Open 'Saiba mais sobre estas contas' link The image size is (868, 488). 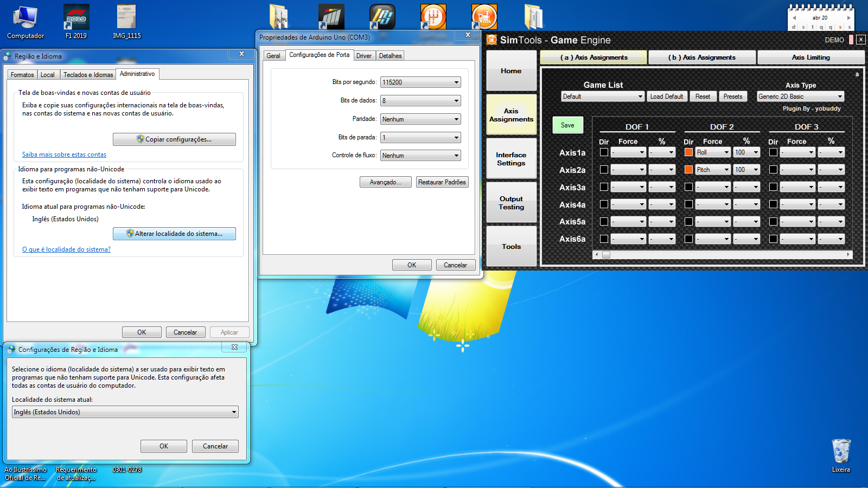[64, 155]
